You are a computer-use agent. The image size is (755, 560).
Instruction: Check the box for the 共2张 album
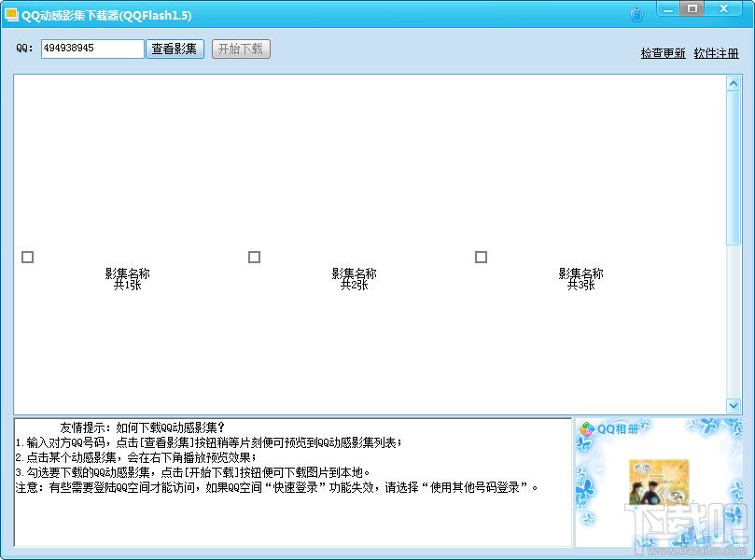pyautogui.click(x=254, y=257)
